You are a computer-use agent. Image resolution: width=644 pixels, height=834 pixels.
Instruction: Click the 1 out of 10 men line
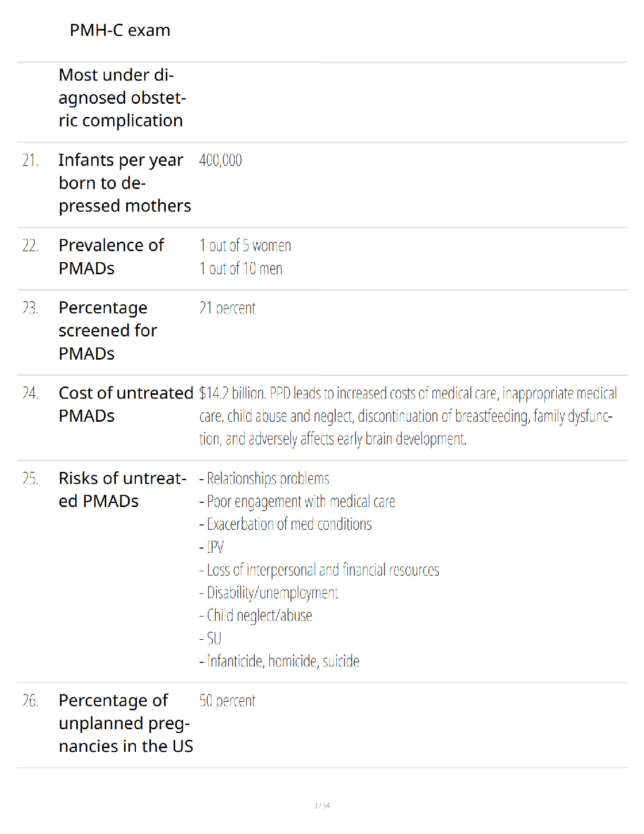click(x=241, y=269)
